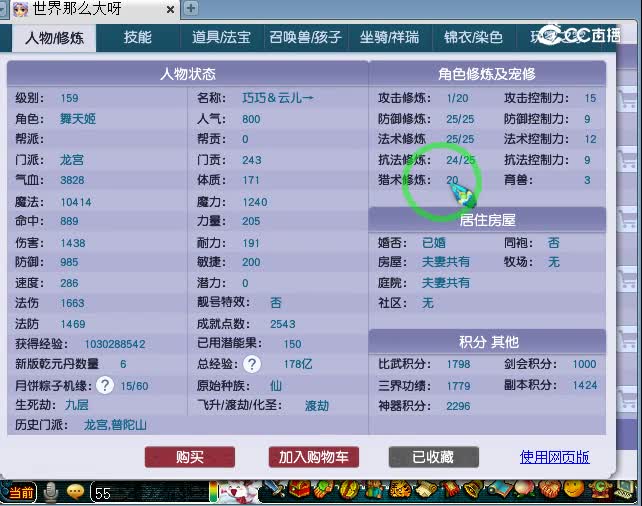Click the 当前 chat channel button

coord(20,492)
